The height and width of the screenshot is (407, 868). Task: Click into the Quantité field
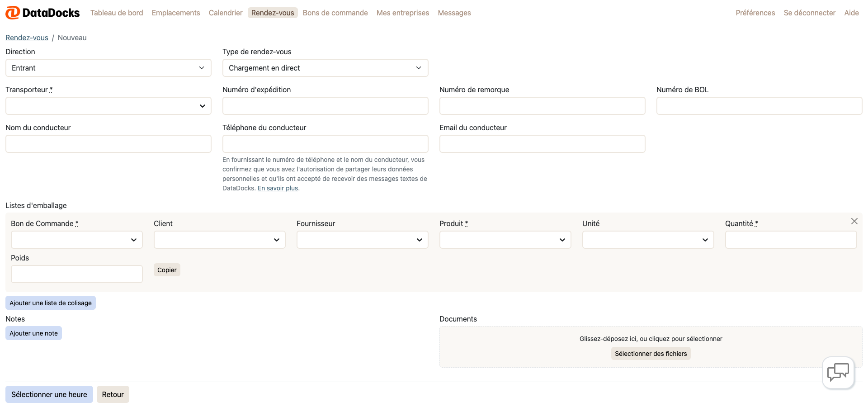pyautogui.click(x=791, y=240)
